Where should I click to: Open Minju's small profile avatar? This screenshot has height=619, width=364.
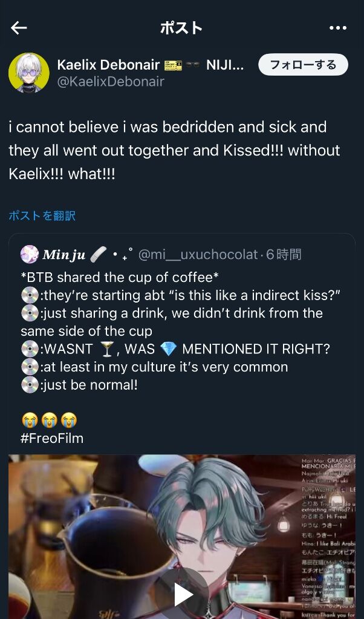(x=30, y=255)
